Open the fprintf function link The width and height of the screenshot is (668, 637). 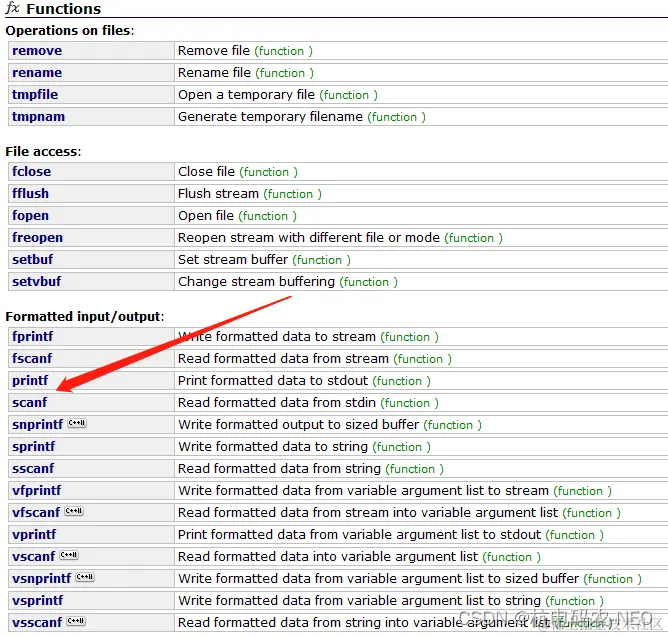click(x=32, y=337)
